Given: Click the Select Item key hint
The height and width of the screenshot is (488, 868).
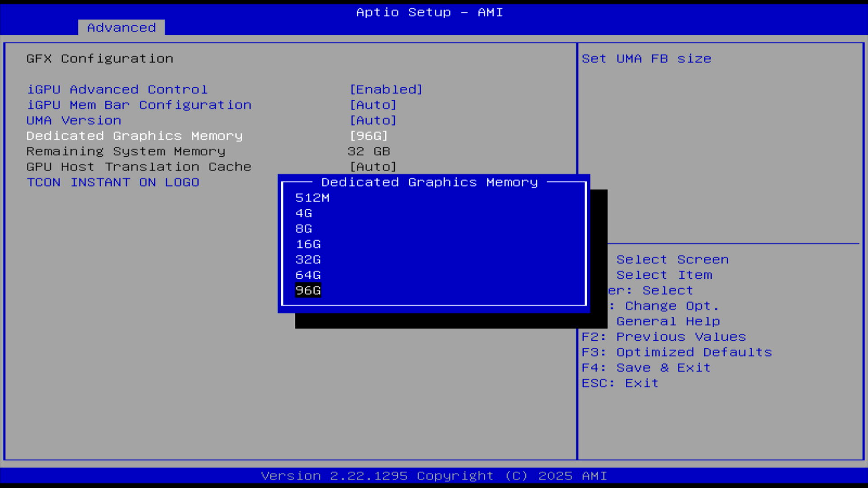Looking at the screenshot, I should point(664,275).
